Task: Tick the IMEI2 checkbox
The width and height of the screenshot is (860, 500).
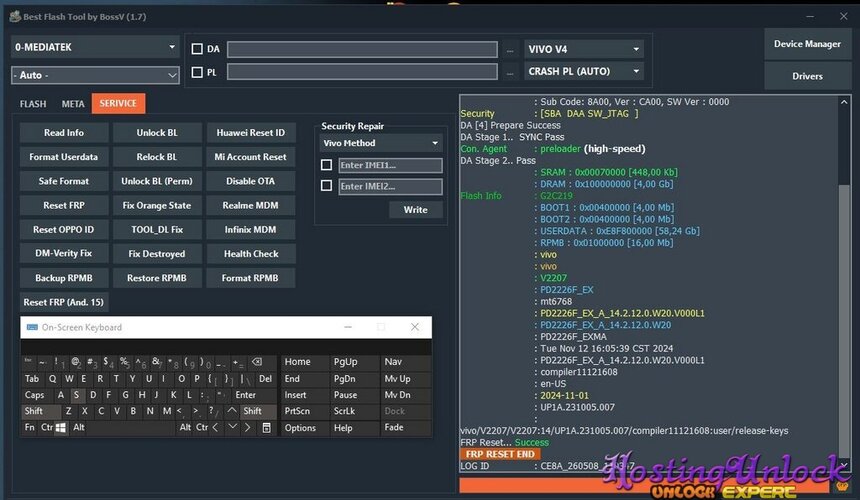Action: [x=326, y=186]
